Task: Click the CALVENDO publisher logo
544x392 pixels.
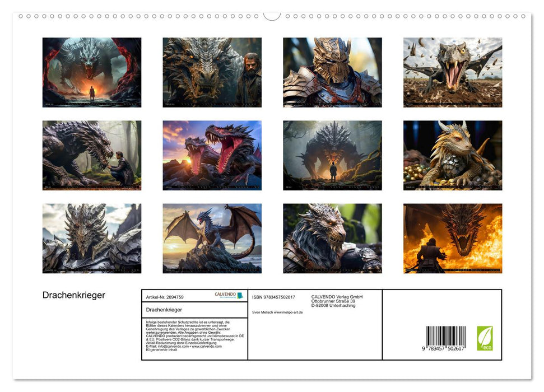Action: [x=226, y=295]
